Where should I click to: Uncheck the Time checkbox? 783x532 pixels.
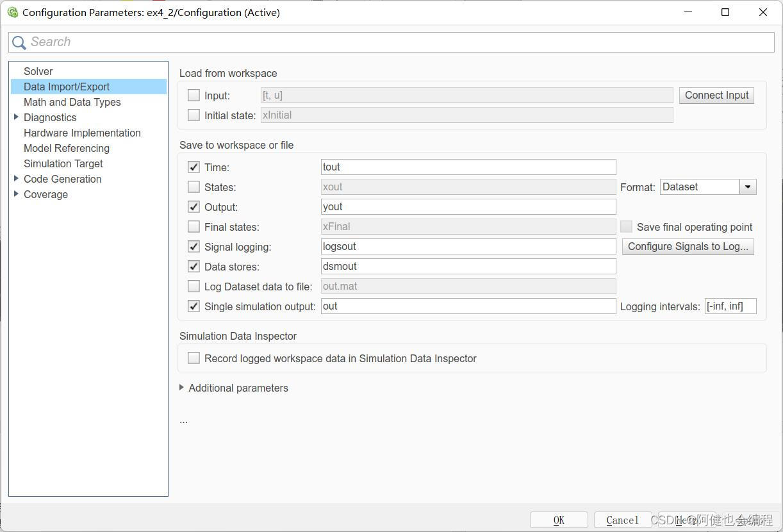pos(194,167)
